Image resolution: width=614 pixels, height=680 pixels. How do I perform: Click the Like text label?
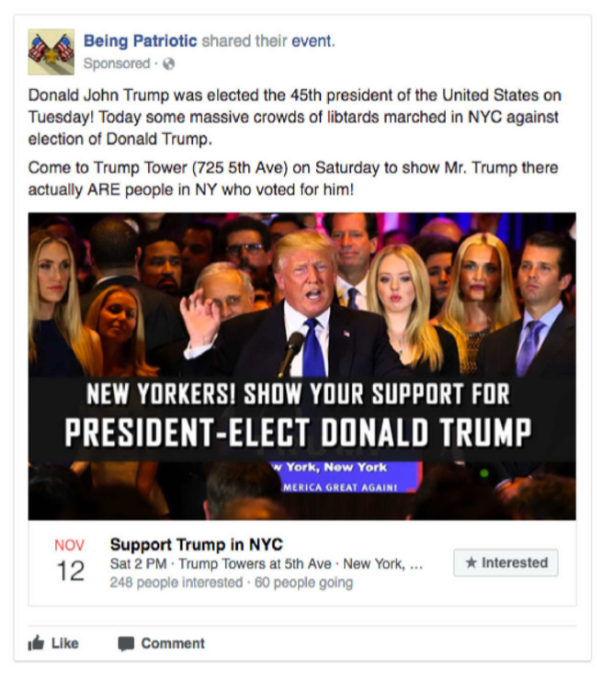coord(65,643)
